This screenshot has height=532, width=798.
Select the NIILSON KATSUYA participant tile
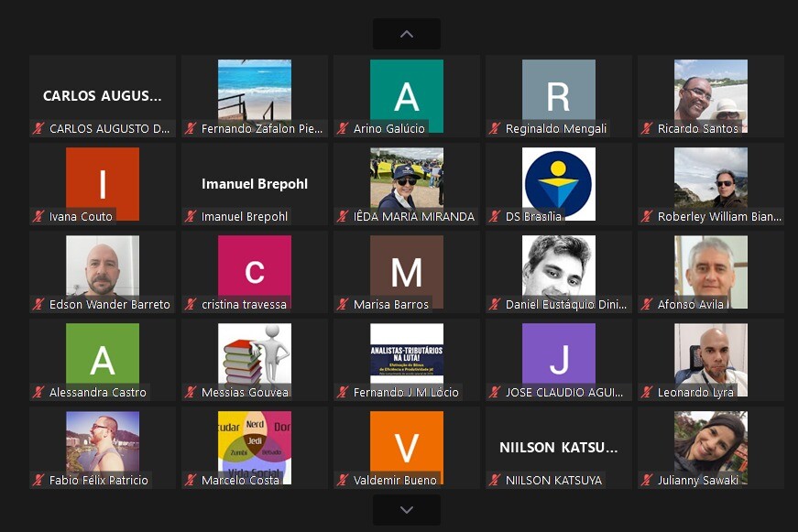(x=558, y=448)
